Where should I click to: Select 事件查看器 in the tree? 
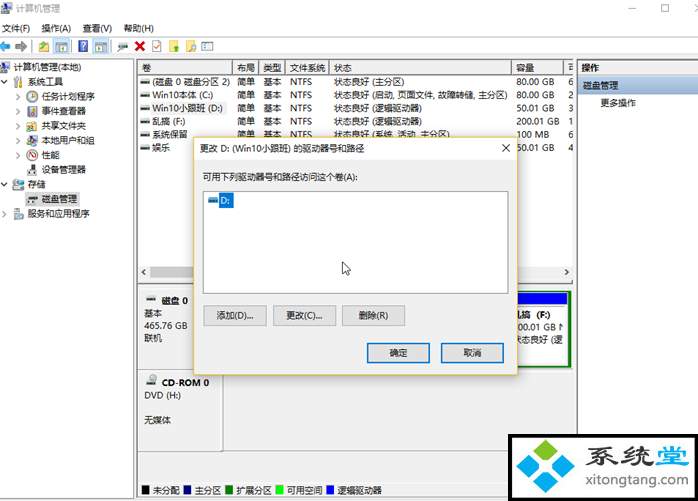(63, 111)
